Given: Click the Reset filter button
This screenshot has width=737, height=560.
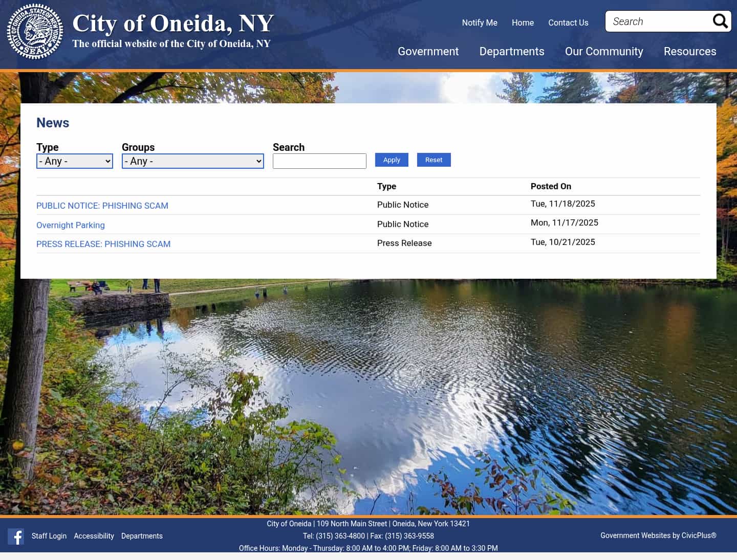Looking at the screenshot, I should pyautogui.click(x=433, y=160).
